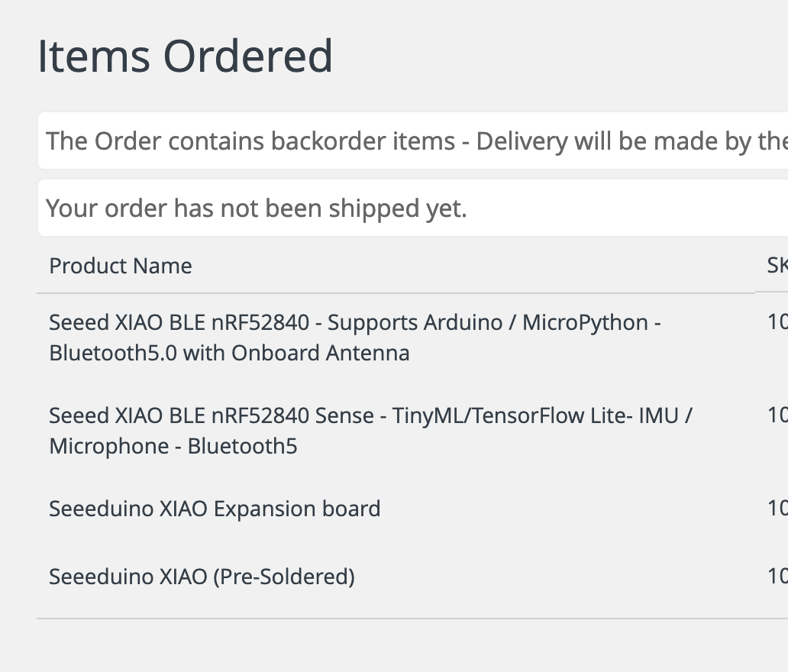Screen dimensions: 788x672
Task: Click SKU value in the Arduino / MicroPython row
Action: point(777,322)
